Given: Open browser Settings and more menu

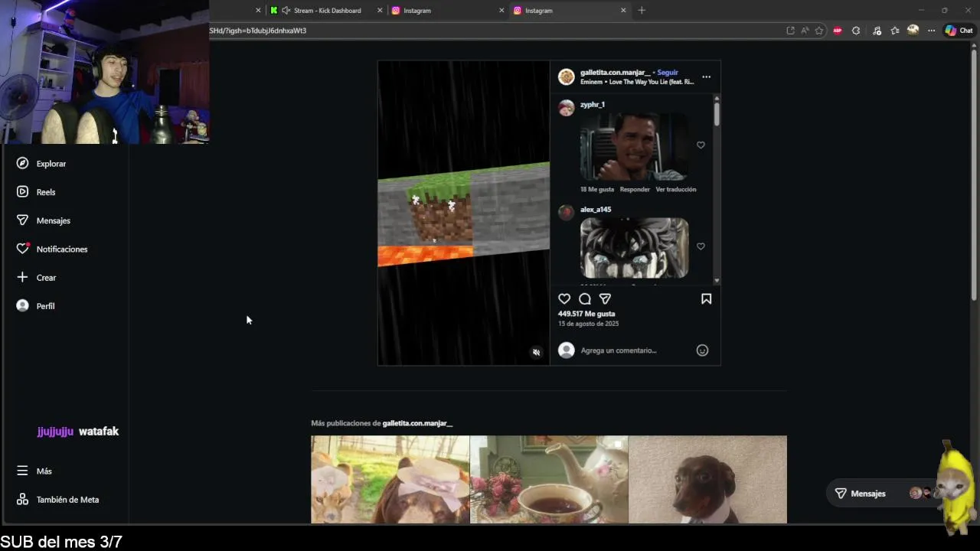Looking at the screenshot, I should (x=931, y=31).
